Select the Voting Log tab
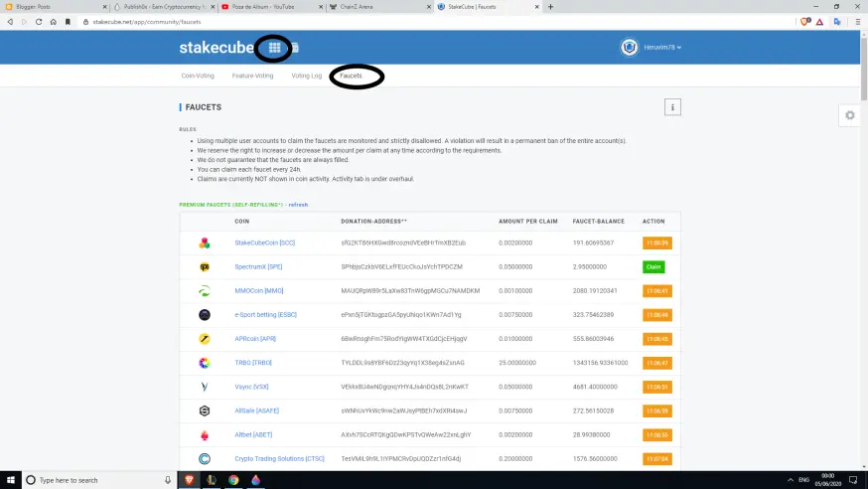 pos(307,76)
